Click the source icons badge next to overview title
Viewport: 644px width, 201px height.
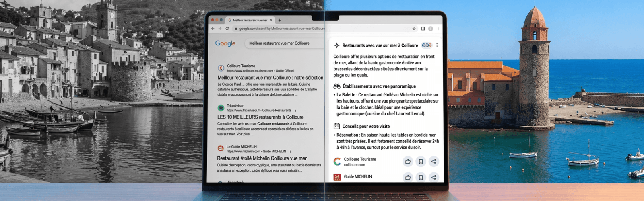(x=427, y=45)
